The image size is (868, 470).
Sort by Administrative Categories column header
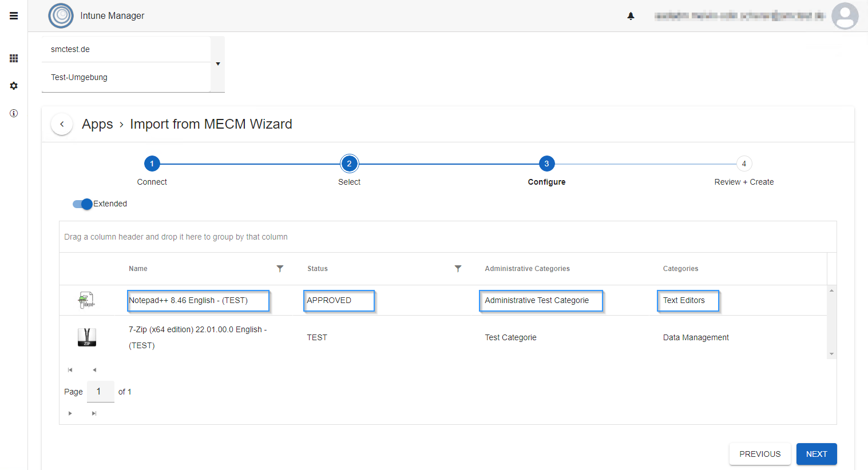[527, 269]
